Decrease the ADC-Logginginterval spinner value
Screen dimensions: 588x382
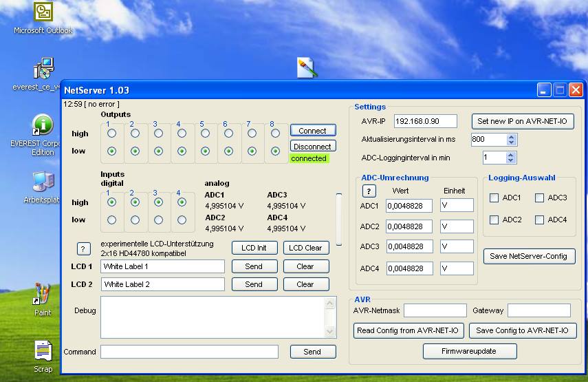click(x=511, y=160)
